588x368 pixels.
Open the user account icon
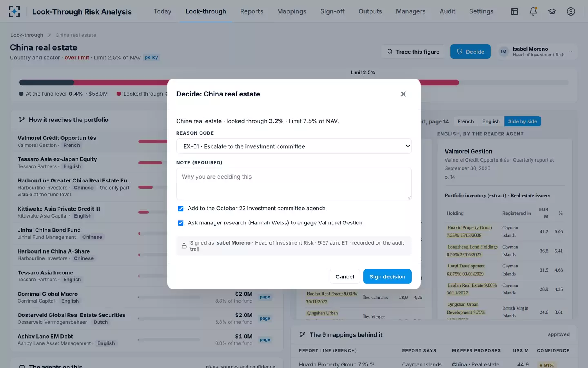(571, 11)
